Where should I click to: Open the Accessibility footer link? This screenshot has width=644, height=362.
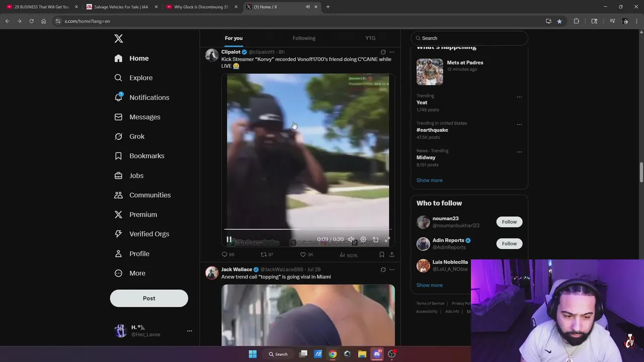427,312
